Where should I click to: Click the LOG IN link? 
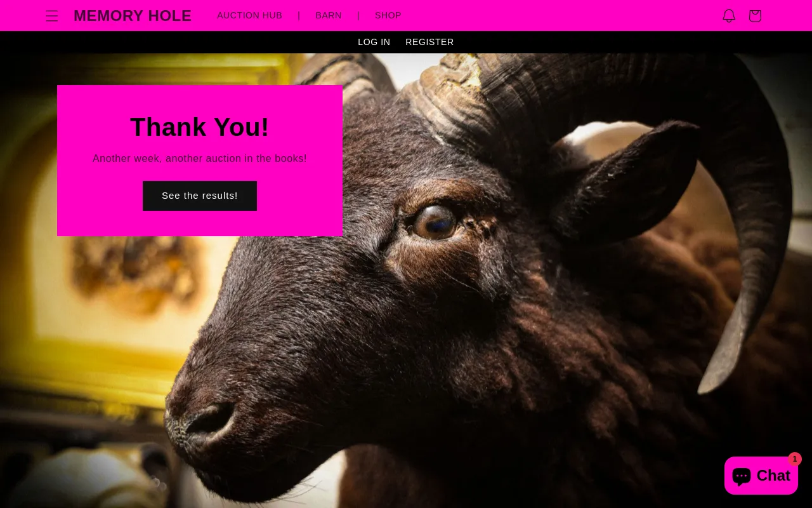pyautogui.click(x=374, y=42)
